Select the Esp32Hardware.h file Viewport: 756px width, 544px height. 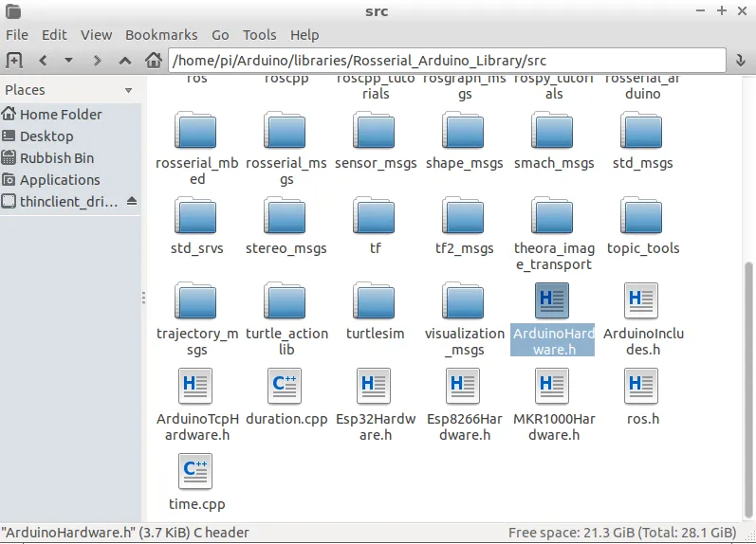point(375,387)
